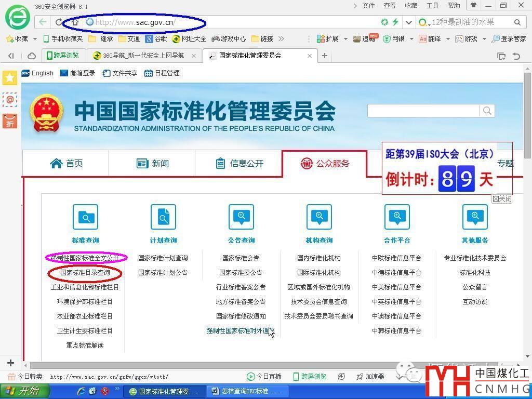Open 强制性国家标准全文公开 link
The image size is (532, 399).
(85, 258)
